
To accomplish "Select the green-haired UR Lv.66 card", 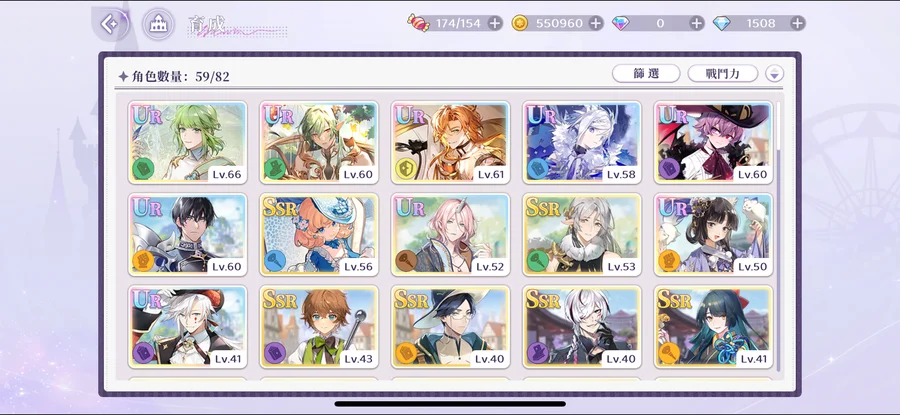I will tap(188, 142).
